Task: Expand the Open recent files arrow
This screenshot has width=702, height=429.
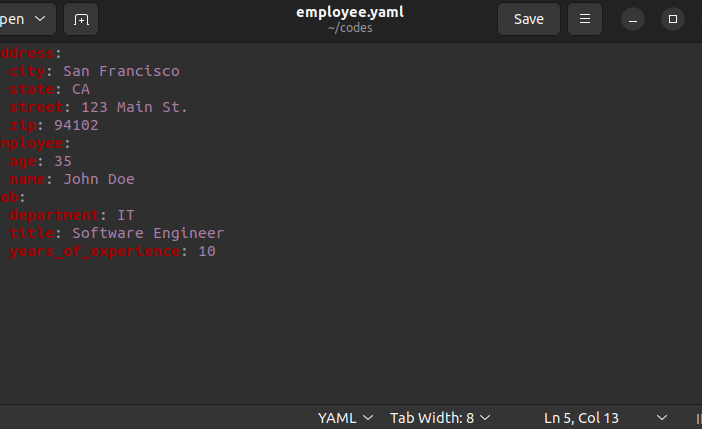Action: click(x=40, y=19)
